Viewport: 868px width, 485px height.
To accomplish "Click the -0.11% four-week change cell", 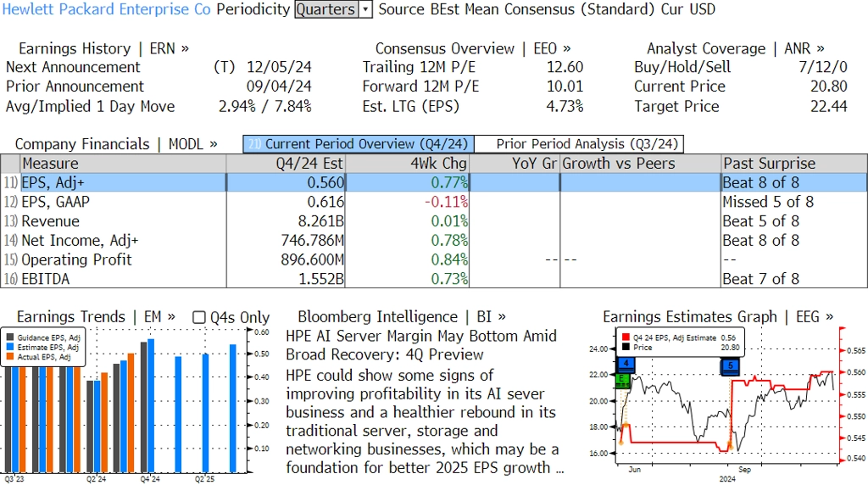I will 446,202.
